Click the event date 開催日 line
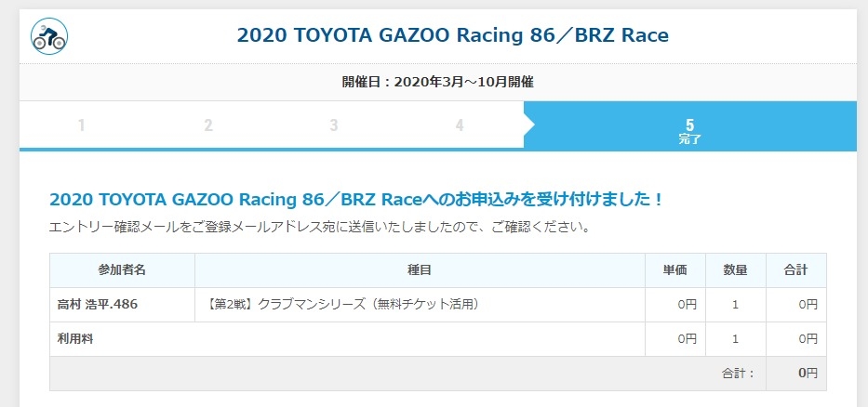The height and width of the screenshot is (407, 868). tap(437, 82)
